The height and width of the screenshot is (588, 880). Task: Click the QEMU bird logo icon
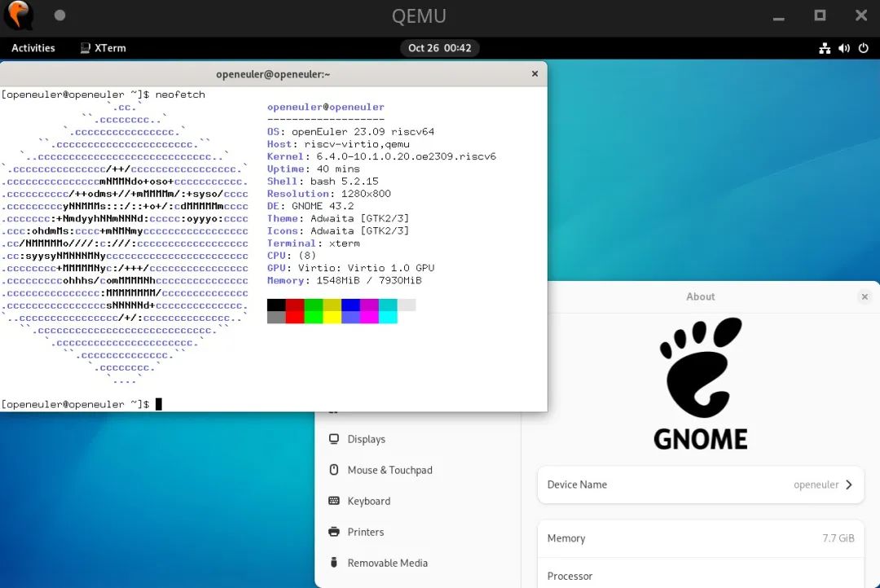[18, 15]
